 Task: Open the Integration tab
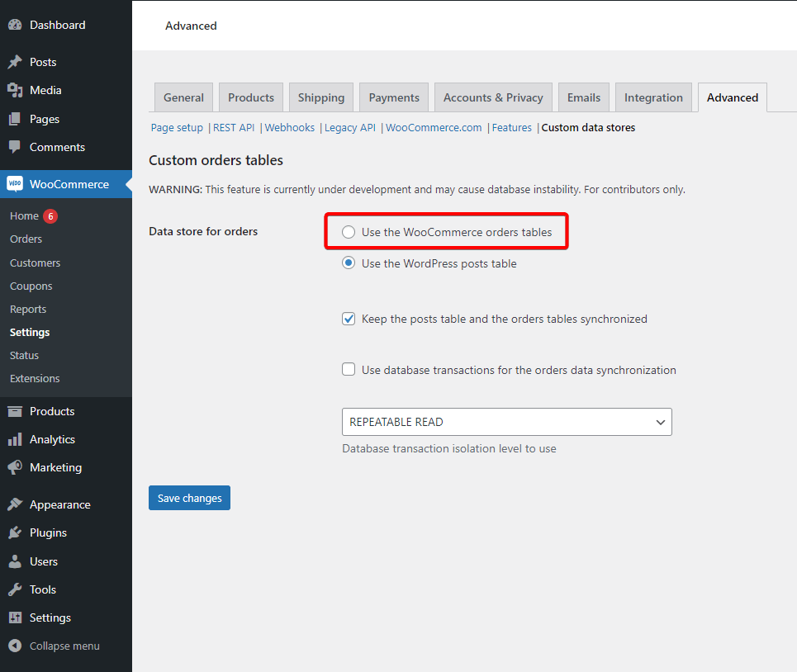pos(653,97)
